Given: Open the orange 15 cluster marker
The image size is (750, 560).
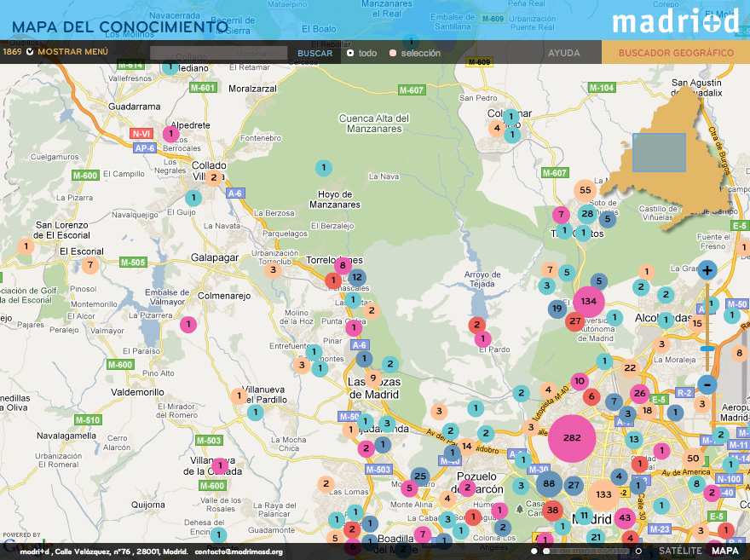Looking at the screenshot, I should pyautogui.click(x=697, y=324).
